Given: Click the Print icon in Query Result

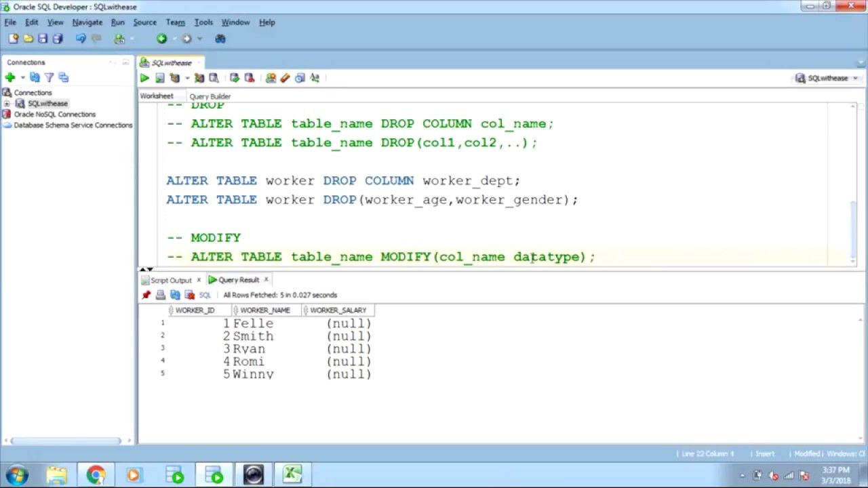Looking at the screenshot, I should point(161,295).
